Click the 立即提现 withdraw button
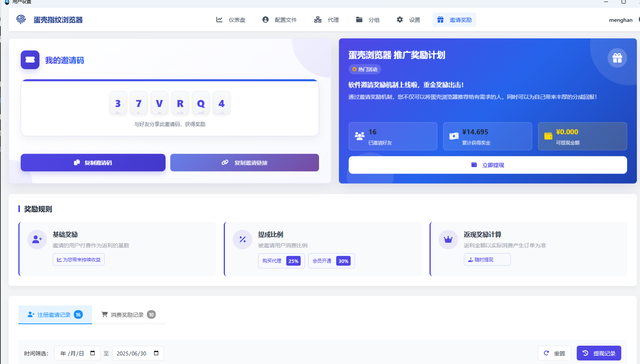 488,165
